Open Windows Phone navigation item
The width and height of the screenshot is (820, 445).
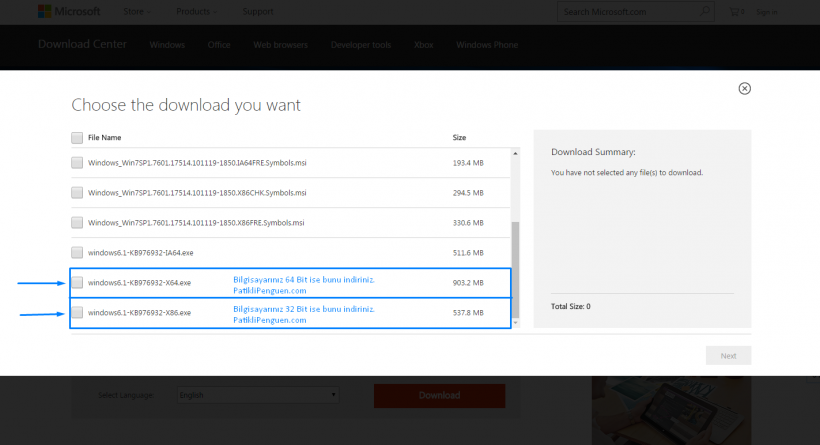(x=487, y=45)
